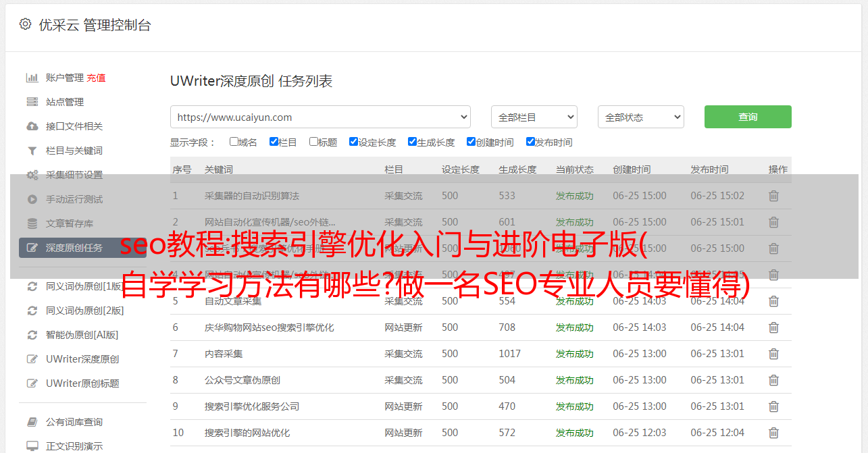
Task: Click the 关键词 column header
Action: pyautogui.click(x=219, y=169)
